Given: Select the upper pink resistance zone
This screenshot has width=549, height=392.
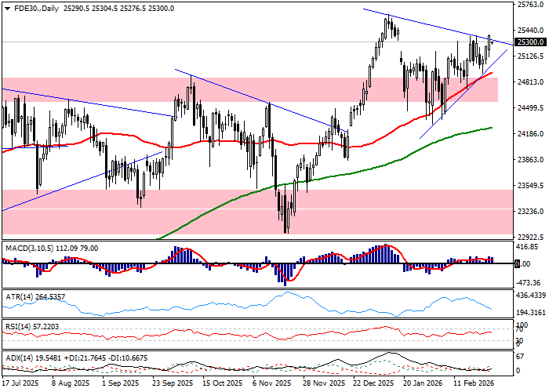Looking at the screenshot, I should point(235,89).
